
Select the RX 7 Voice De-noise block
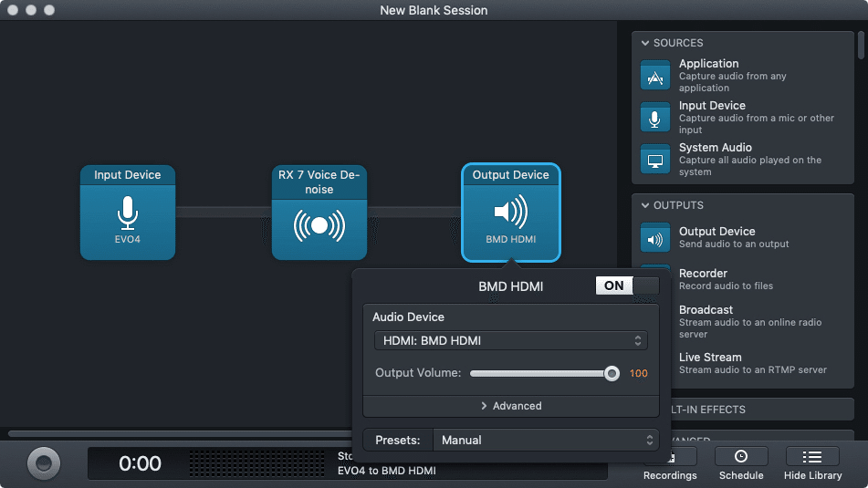tap(319, 213)
